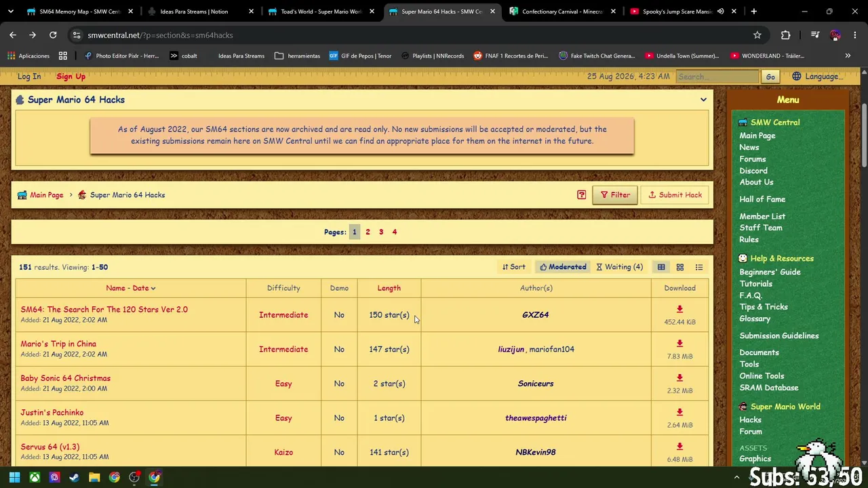Switch to the Confectionary Carnival tab
Screen dimensions: 868x488
[x=562, y=12]
